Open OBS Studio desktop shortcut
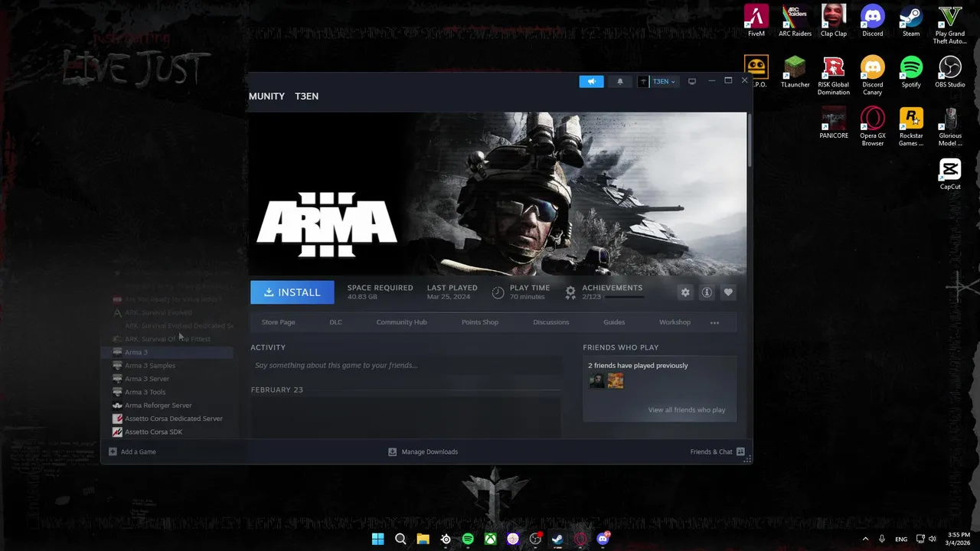Image resolution: width=980 pixels, height=551 pixels. tap(950, 72)
